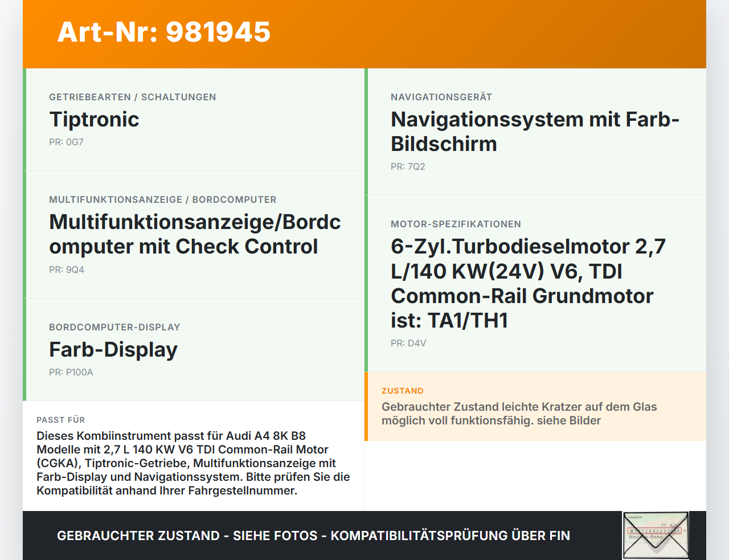Click the PR: D4V code label
Image resolution: width=729 pixels, height=560 pixels.
[x=408, y=344]
